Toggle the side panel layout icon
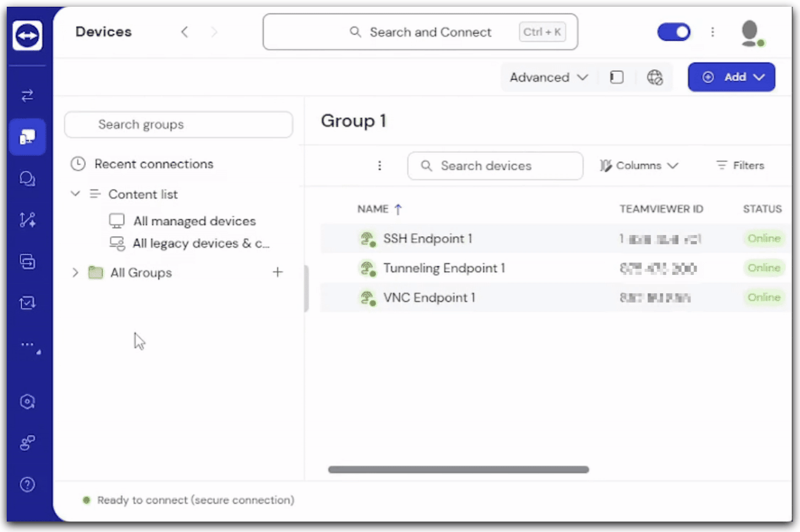Image resolution: width=800 pixels, height=532 pixels. (x=617, y=77)
